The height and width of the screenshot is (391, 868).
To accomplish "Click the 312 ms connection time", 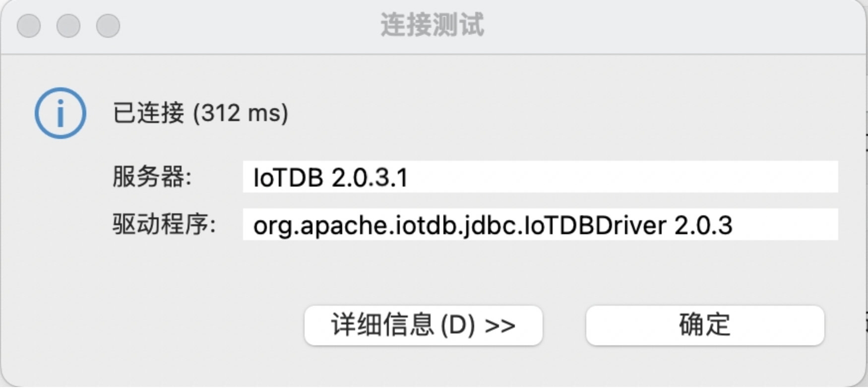I will 241,113.
